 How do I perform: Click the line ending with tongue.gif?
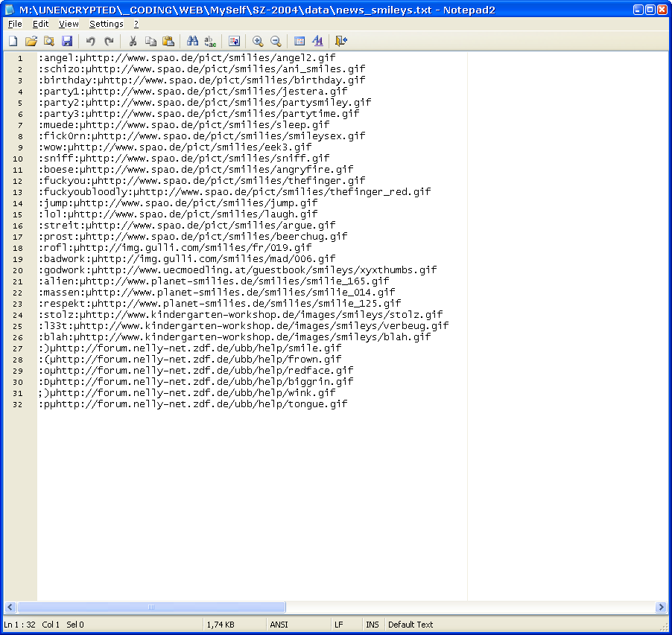pyautogui.click(x=193, y=403)
